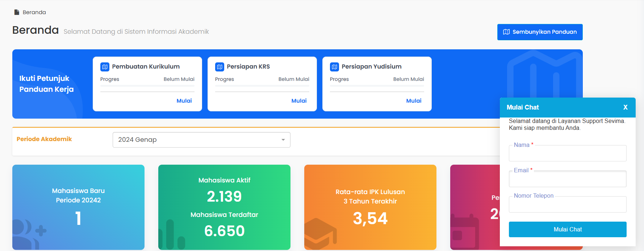Focus the Email input field
The image size is (644, 251).
567,179
